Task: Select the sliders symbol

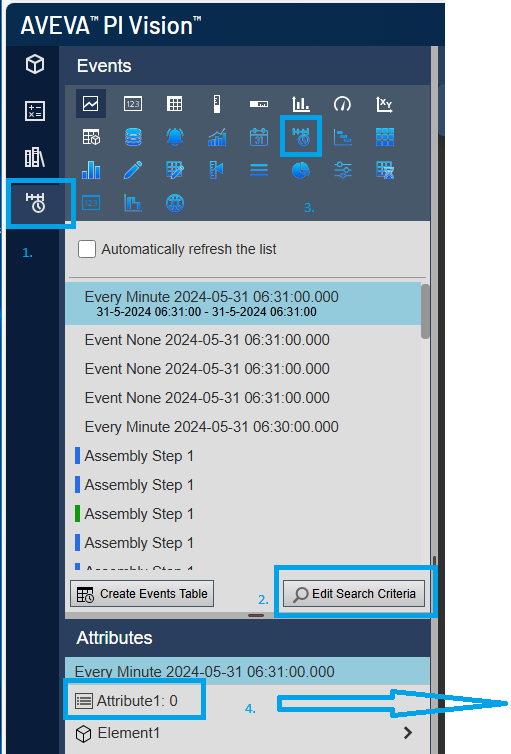Action: coord(342,170)
